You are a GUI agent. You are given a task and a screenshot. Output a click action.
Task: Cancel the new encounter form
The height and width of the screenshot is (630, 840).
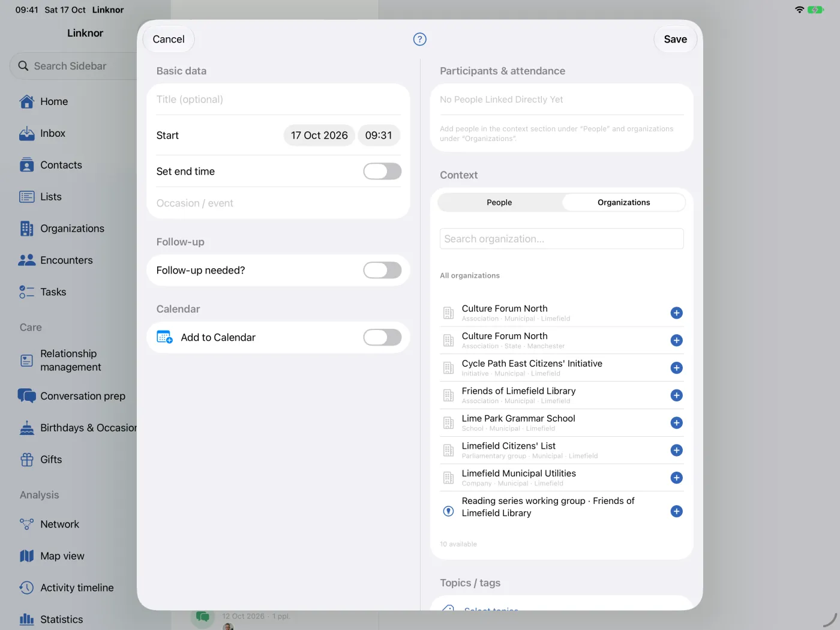(x=169, y=39)
